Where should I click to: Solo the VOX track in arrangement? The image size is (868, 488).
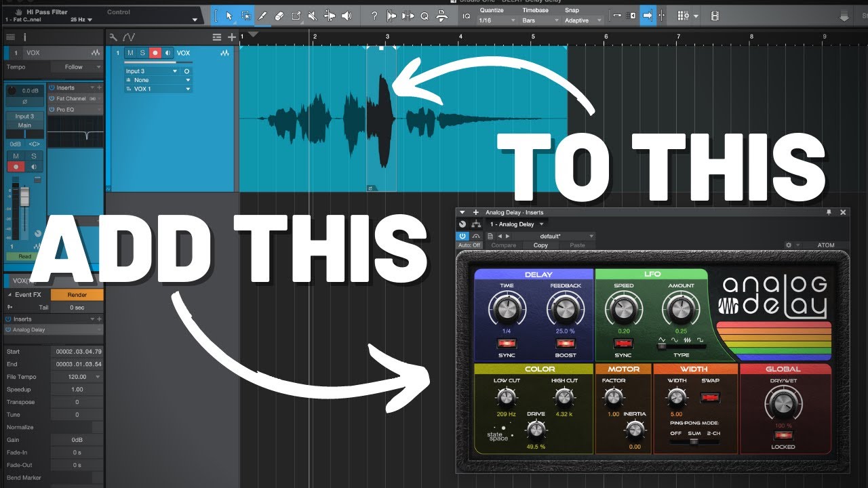[x=142, y=52]
